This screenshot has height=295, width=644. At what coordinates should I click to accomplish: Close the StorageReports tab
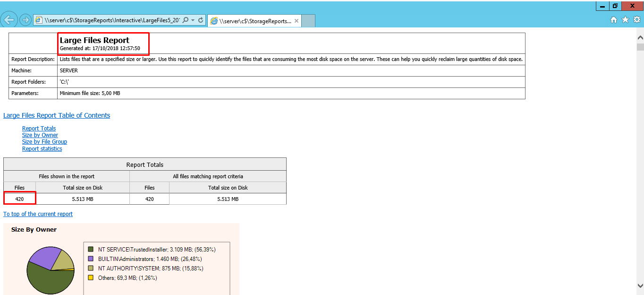pos(297,21)
